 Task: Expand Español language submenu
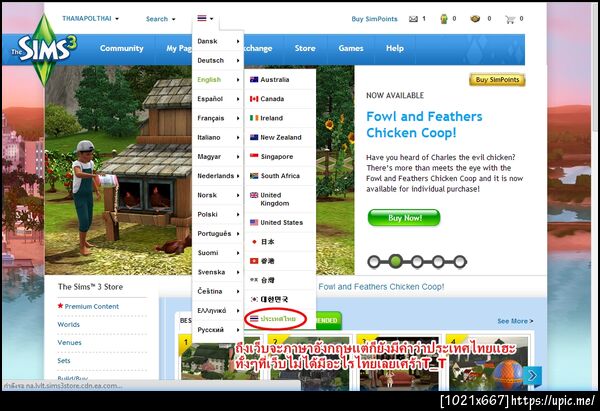(218, 99)
